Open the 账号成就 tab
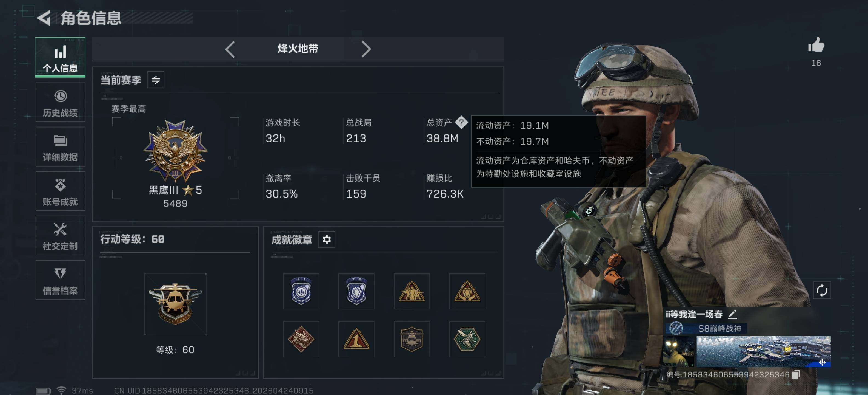The image size is (868, 395). [x=60, y=191]
